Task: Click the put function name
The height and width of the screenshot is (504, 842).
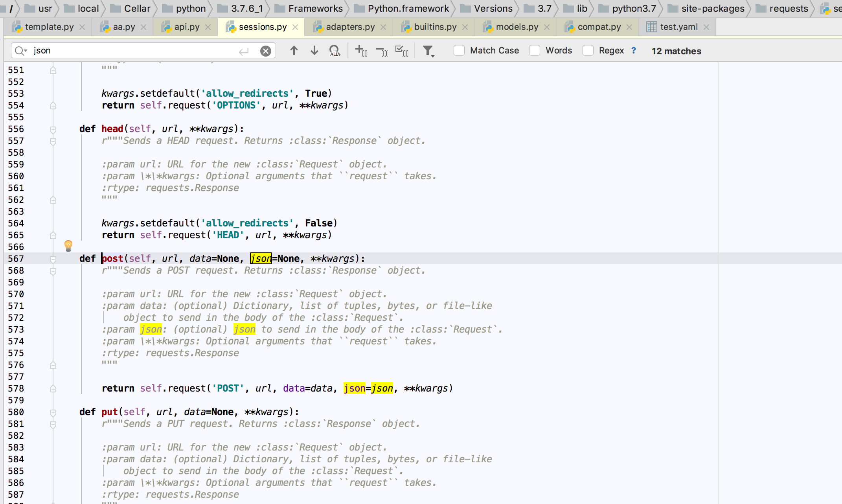Action: (110, 412)
